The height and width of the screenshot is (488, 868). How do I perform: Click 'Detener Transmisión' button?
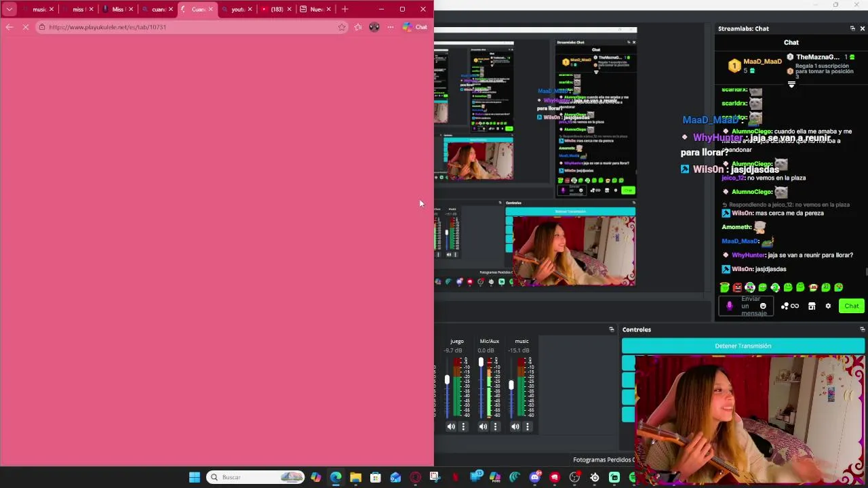[x=743, y=346]
